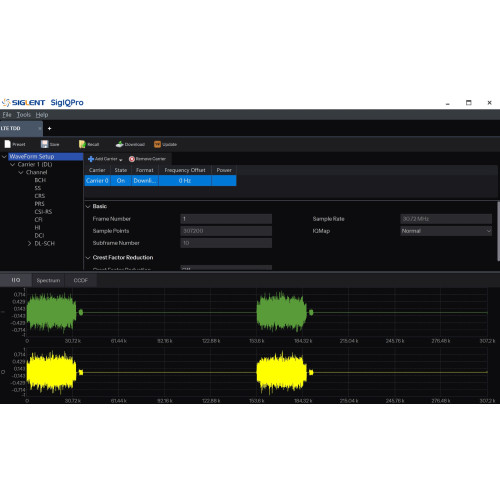Select the Carrier 0 table cell
This screenshot has width=500, height=500.
97,181
